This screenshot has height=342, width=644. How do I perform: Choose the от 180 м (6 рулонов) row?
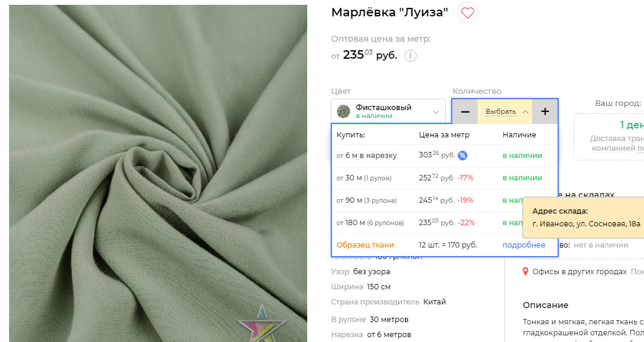(444, 223)
